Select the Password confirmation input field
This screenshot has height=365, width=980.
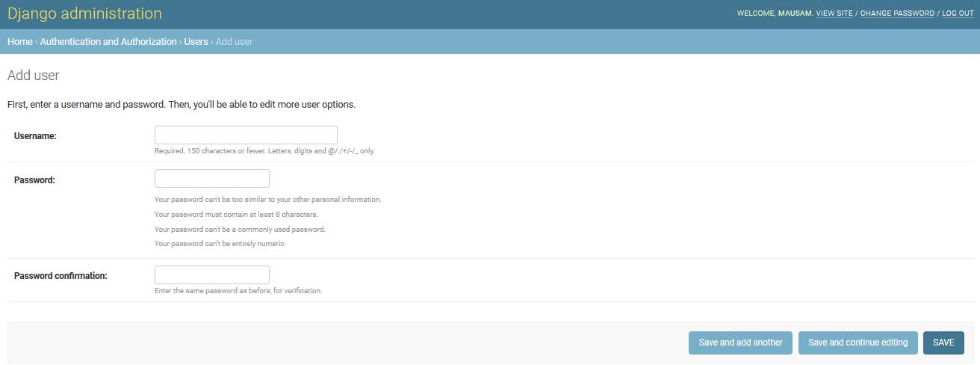211,275
